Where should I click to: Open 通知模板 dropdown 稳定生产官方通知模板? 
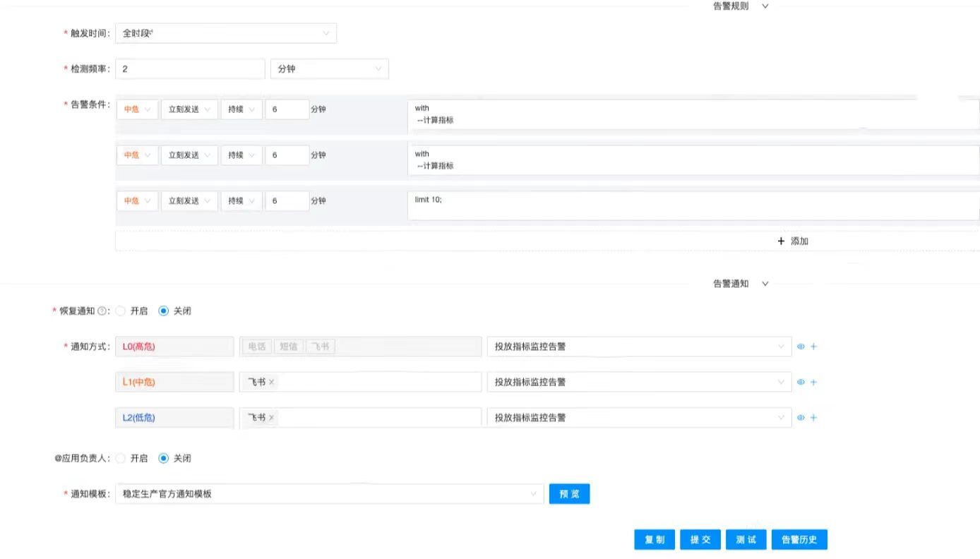330,494
